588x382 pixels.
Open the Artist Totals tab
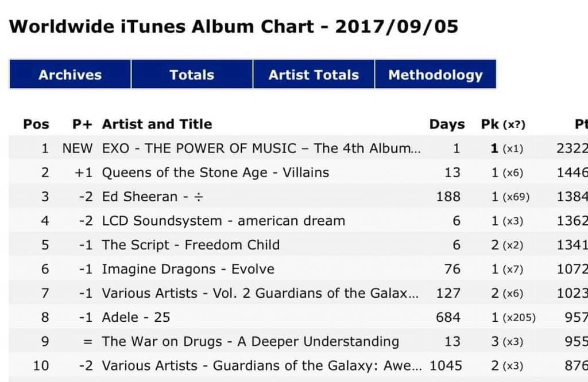(314, 75)
